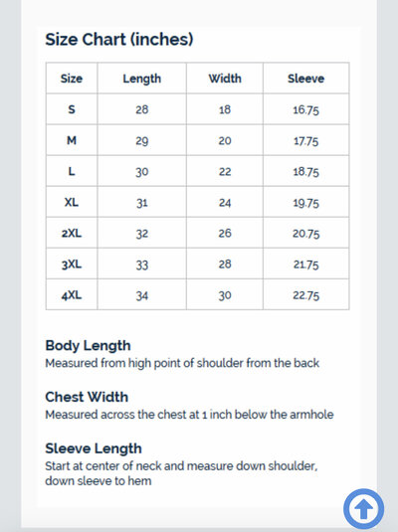The width and height of the screenshot is (398, 532).
Task: Click the 2XL width value 26
Action: point(225,233)
